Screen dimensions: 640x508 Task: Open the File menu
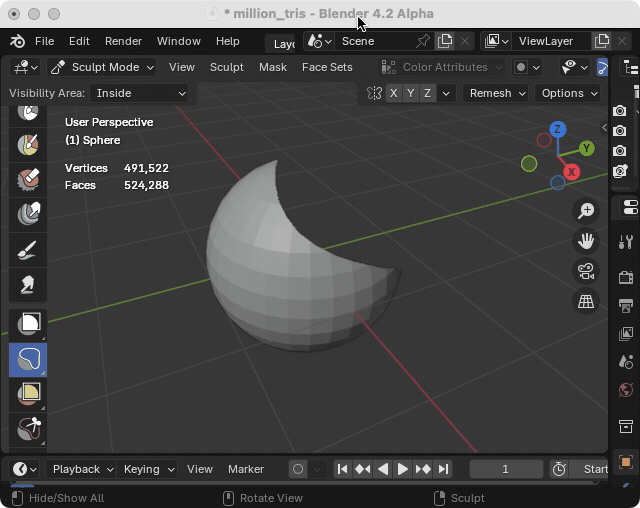coord(44,41)
